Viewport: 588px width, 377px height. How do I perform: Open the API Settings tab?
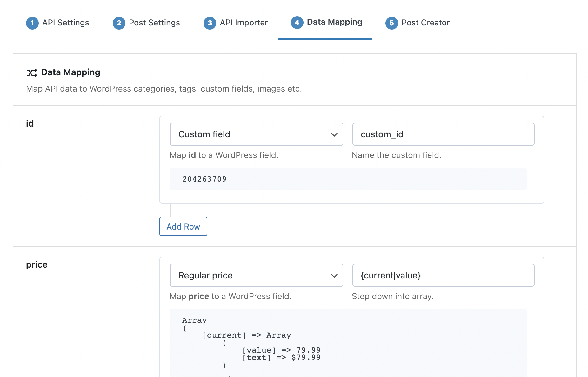tap(57, 23)
